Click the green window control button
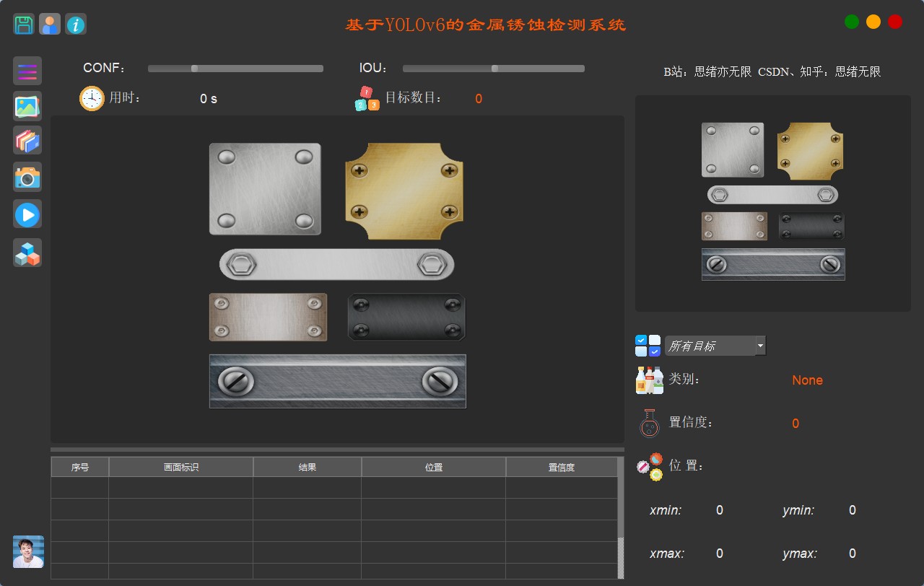The height and width of the screenshot is (586, 924). coord(852,22)
